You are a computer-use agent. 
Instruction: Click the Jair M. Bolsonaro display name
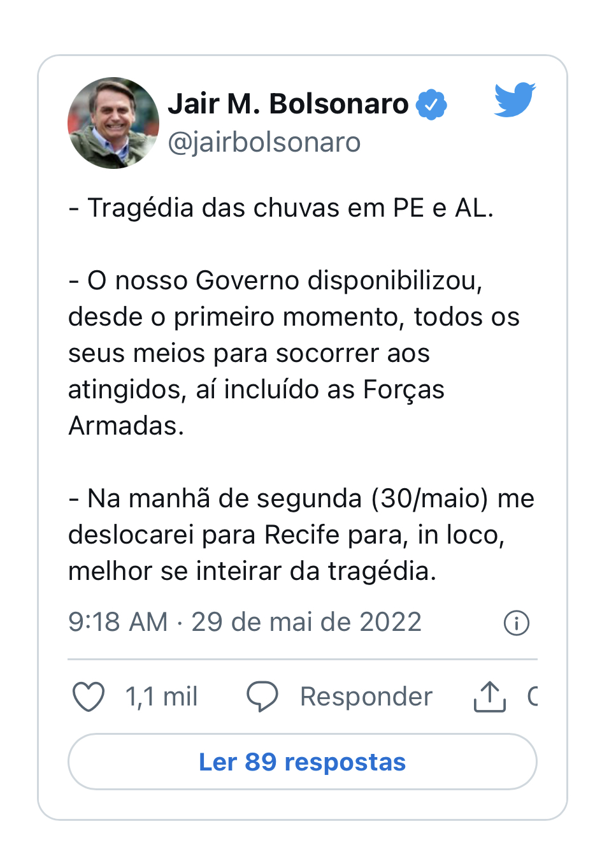[x=288, y=104]
